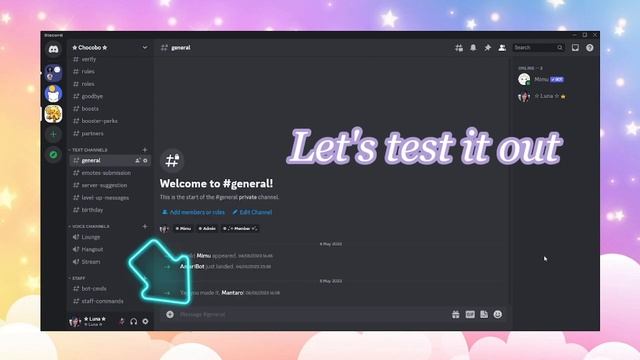This screenshot has width=640, height=360.
Task: Click the Add a Server plus icon
Action: click(x=53, y=134)
